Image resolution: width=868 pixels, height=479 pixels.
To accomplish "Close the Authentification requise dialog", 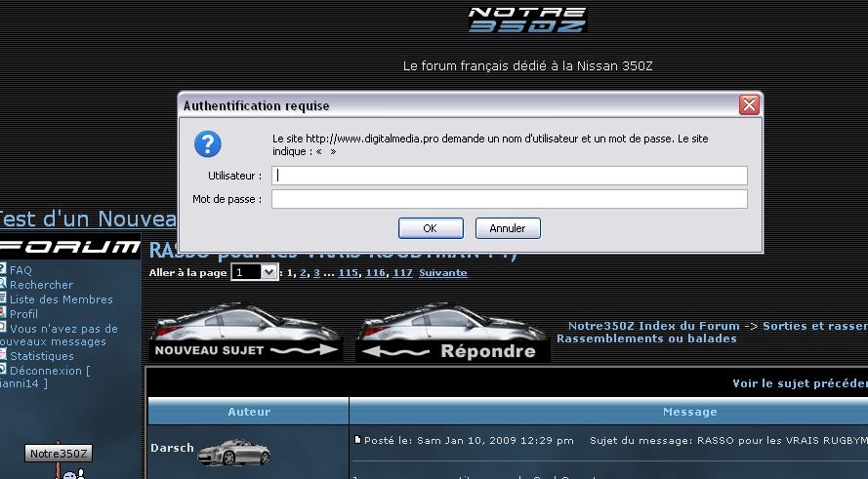I will (749, 105).
